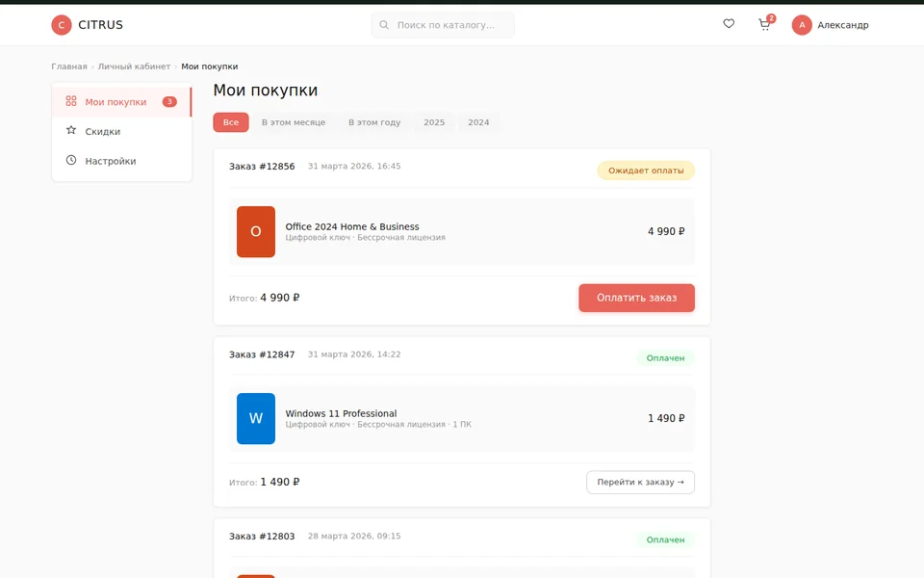Screen dimensions: 924x578
Task: Open Настройки in the sidebar
Action: coord(121,161)
